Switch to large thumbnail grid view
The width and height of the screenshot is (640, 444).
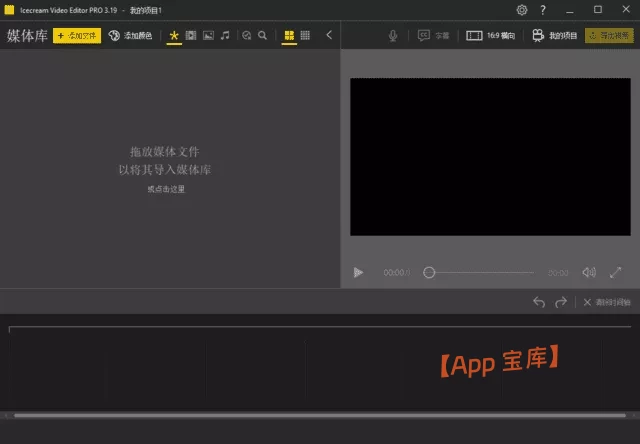289,36
